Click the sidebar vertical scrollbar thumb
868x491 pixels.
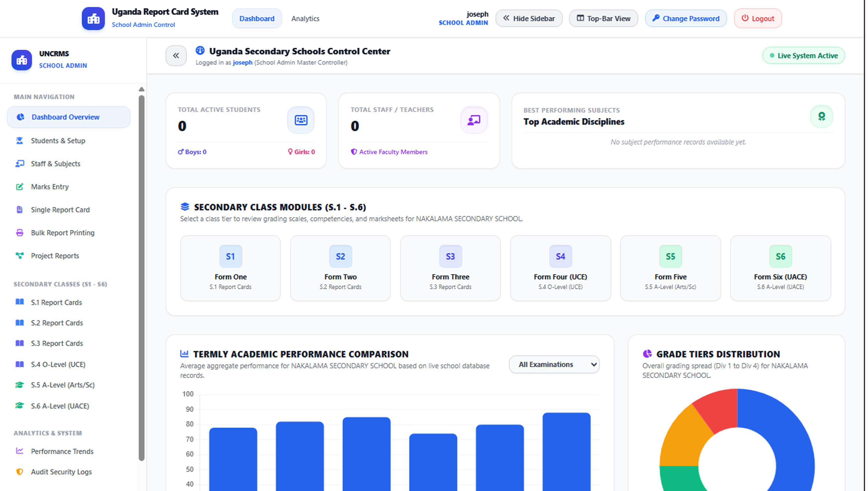click(x=142, y=278)
